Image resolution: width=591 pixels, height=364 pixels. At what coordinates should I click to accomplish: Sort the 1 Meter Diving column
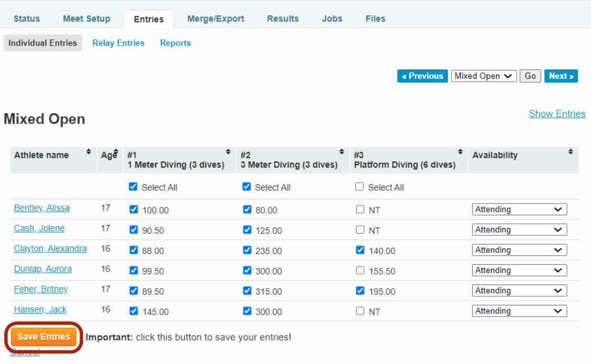tap(228, 152)
